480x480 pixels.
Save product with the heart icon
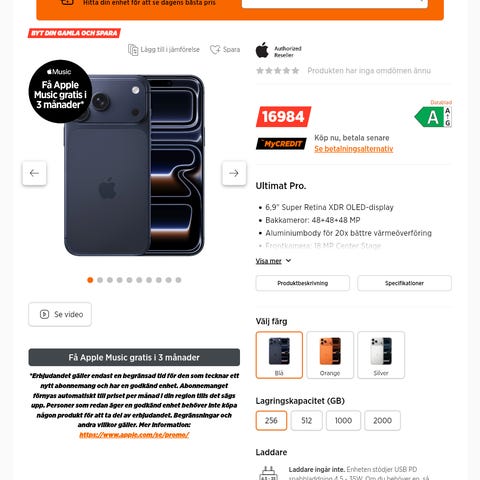coord(215,50)
